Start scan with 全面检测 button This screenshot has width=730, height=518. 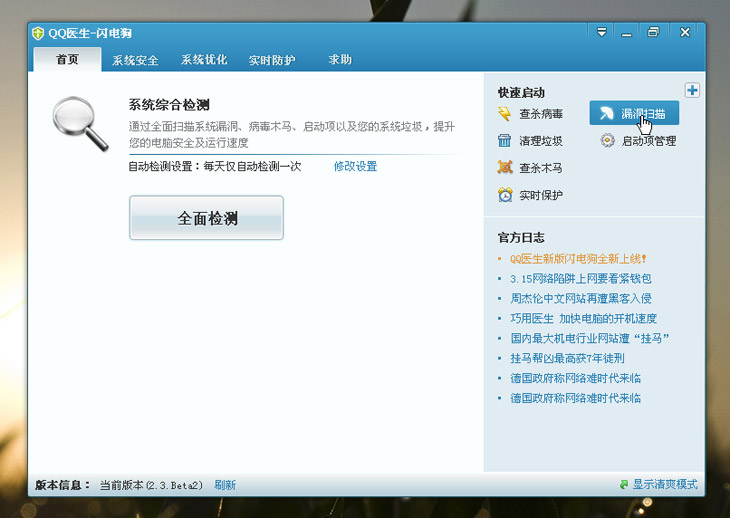(x=206, y=218)
